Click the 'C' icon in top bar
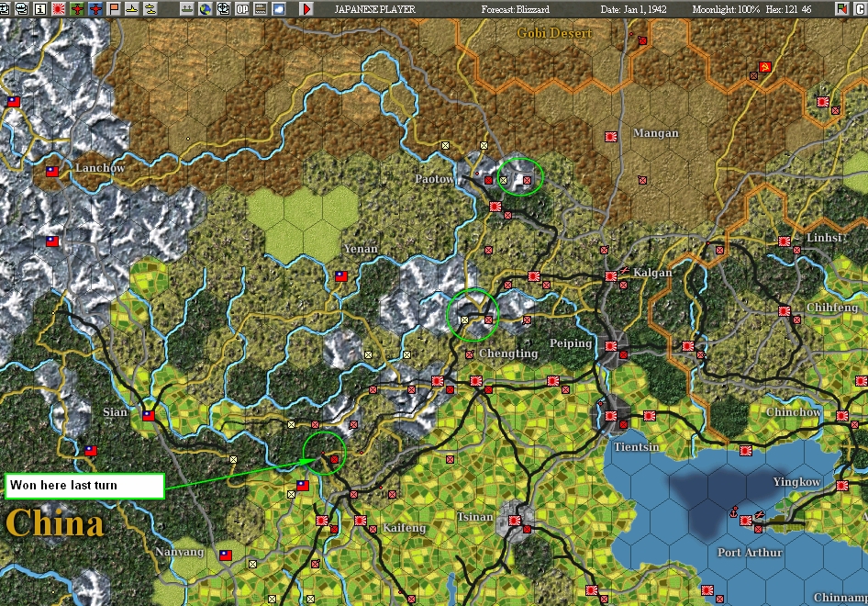 (x=861, y=9)
